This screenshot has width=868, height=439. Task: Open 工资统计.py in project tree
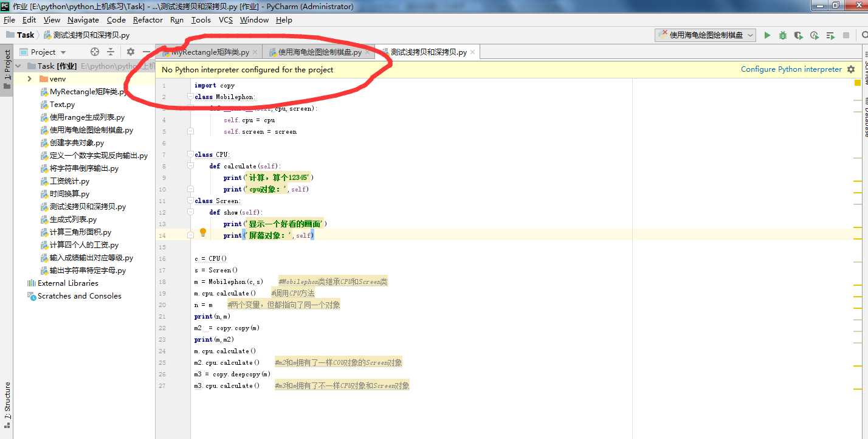[x=69, y=181]
